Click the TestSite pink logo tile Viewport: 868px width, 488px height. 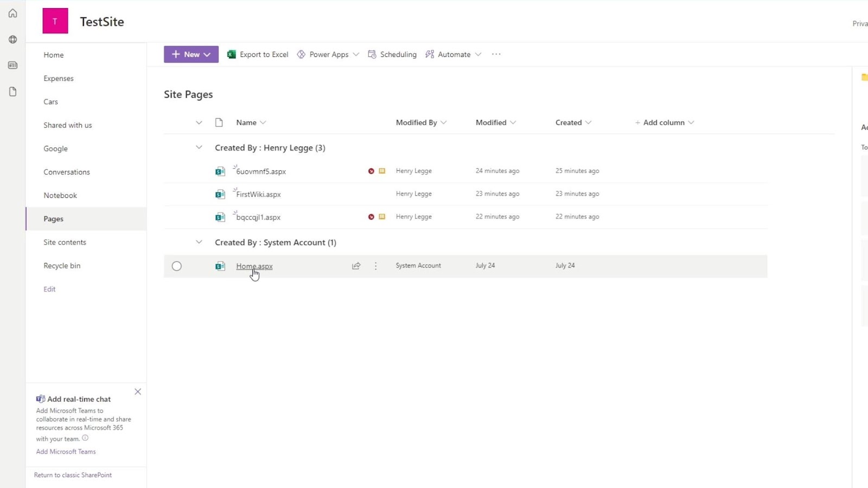tap(55, 21)
